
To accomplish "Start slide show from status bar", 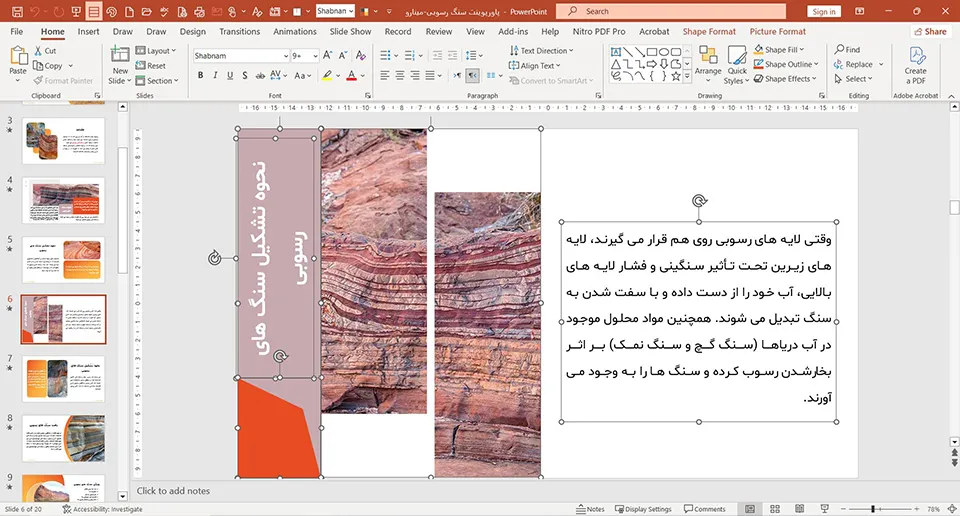I will click(824, 509).
